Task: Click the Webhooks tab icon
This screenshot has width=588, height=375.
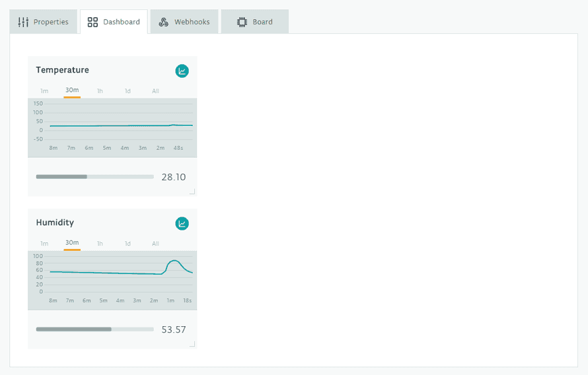Action: coord(164,22)
